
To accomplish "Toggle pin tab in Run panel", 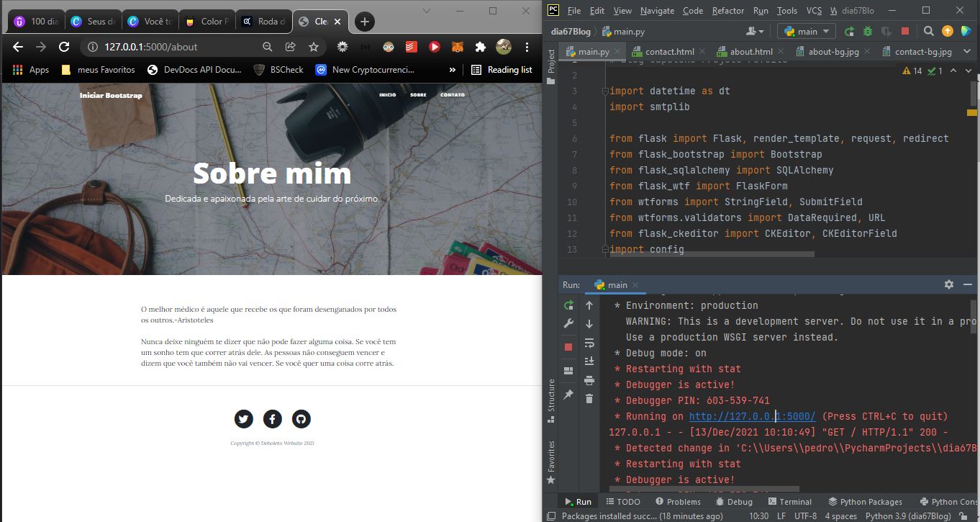I will click(x=568, y=395).
